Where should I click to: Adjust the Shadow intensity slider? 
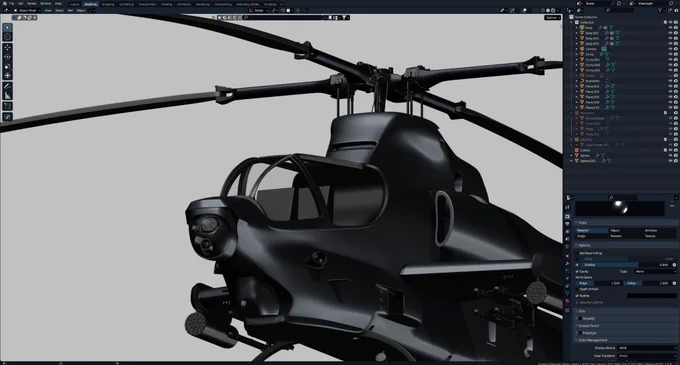[x=626, y=265]
